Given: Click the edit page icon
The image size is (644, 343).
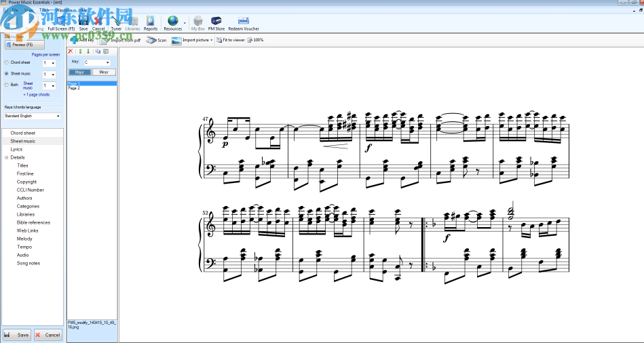Looking at the screenshot, I should coord(106,52).
